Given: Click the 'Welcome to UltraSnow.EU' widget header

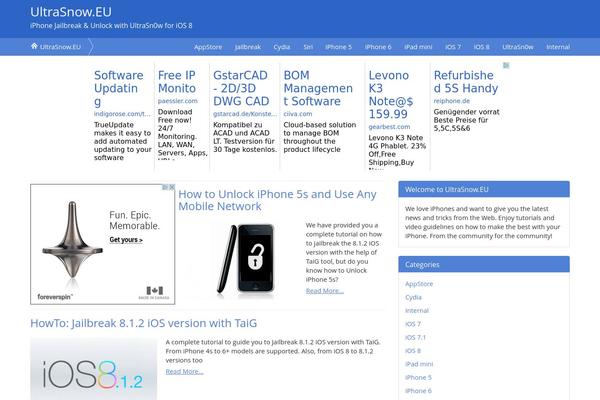Looking at the screenshot, I should click(484, 189).
